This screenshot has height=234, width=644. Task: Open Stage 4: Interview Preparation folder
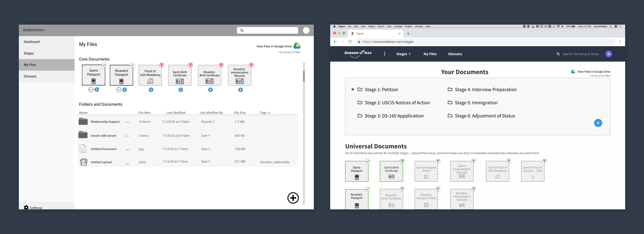[x=482, y=89]
